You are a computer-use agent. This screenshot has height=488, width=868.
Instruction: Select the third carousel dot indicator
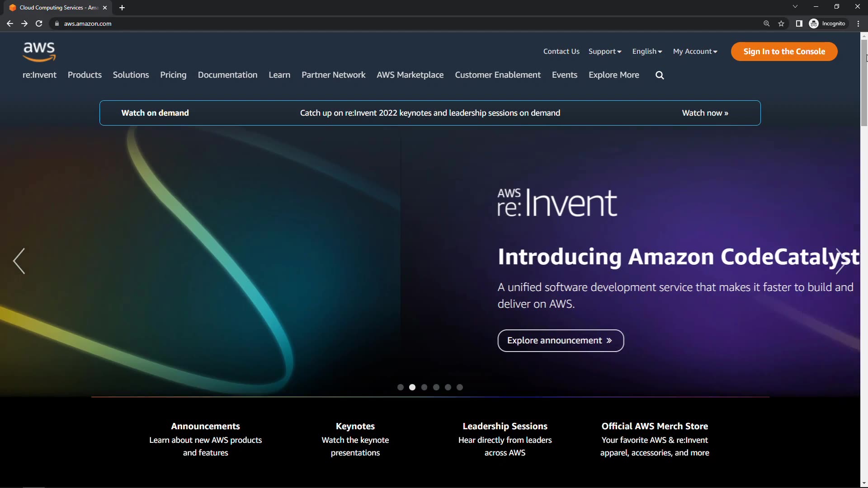424,387
